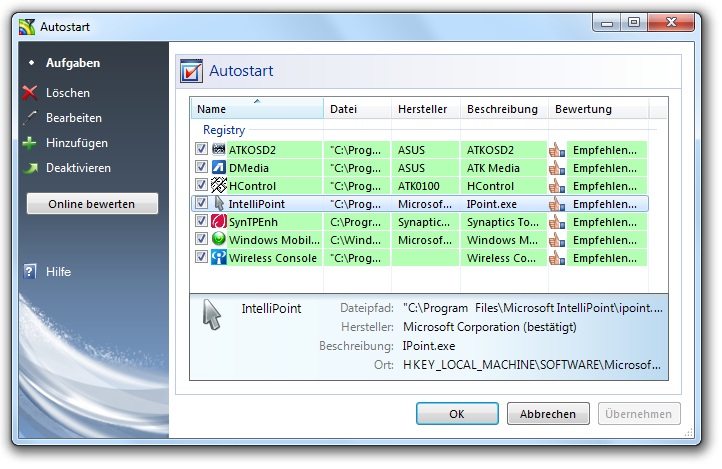Click the Online bewerten button
722x469 pixels.
pyautogui.click(x=92, y=204)
